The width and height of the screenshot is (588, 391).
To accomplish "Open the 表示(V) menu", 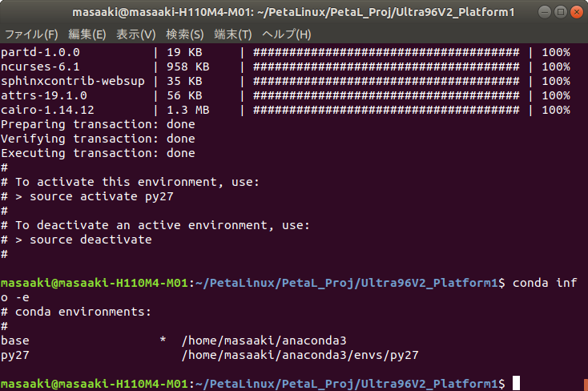I will [x=135, y=34].
